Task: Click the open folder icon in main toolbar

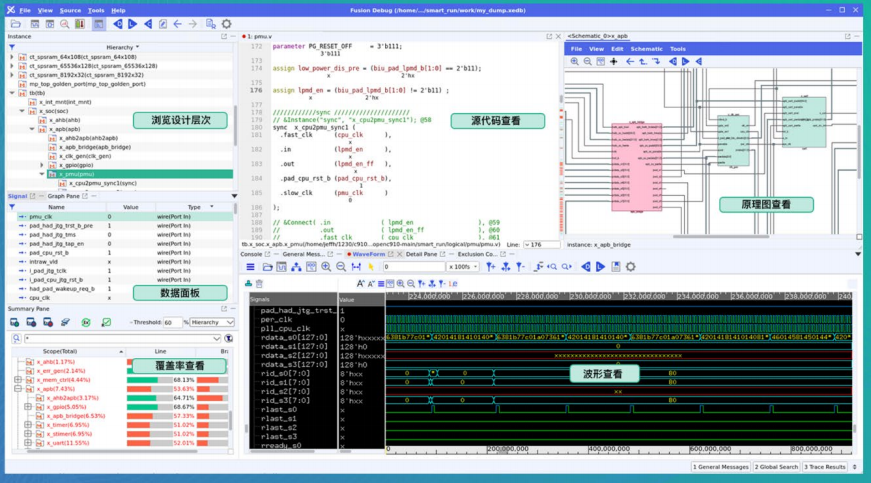Action: pyautogui.click(x=15, y=24)
